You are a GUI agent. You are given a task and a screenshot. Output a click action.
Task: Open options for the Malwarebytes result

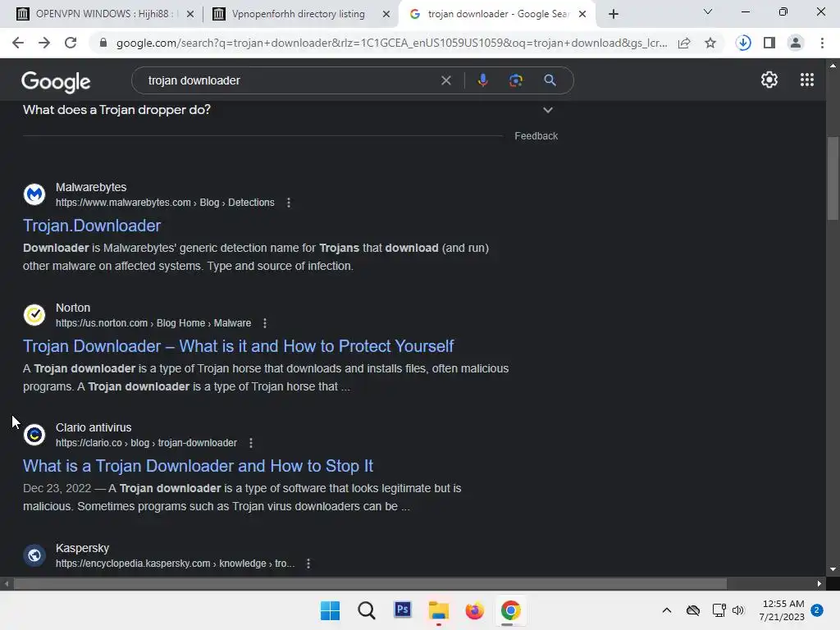[x=289, y=203]
